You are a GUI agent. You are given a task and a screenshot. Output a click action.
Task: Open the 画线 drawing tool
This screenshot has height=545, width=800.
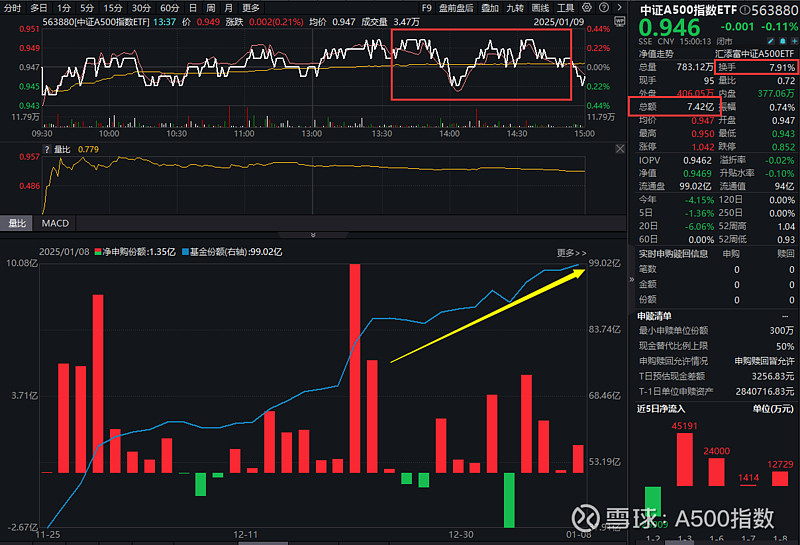click(x=540, y=8)
